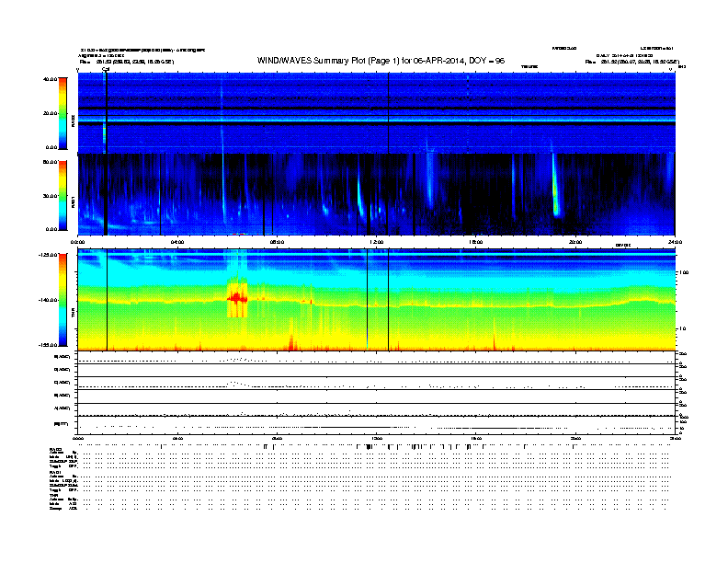
Task: Click the -125.00 label on TNR scale
Action: (x=48, y=255)
